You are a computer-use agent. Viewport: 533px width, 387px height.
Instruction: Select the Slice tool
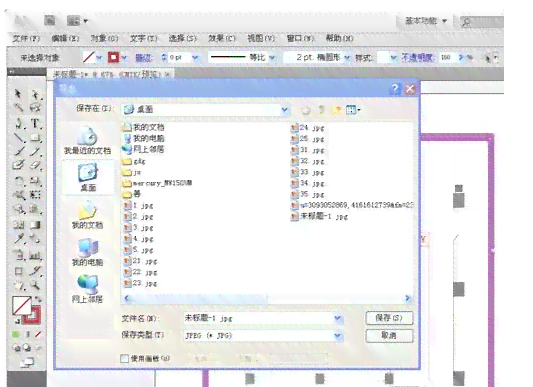pyautogui.click(x=35, y=271)
